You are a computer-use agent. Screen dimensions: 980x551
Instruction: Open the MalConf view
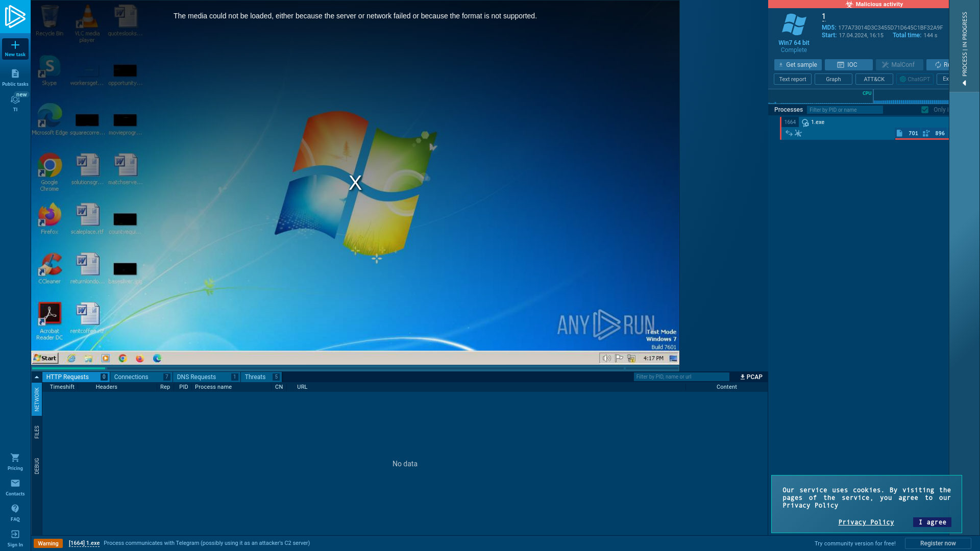(899, 65)
